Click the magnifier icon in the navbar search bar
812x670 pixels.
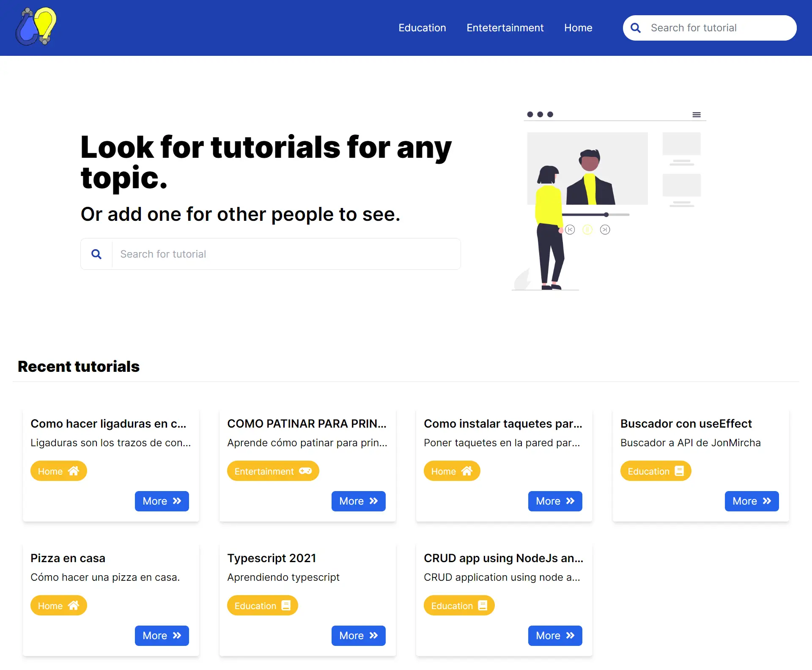(635, 27)
